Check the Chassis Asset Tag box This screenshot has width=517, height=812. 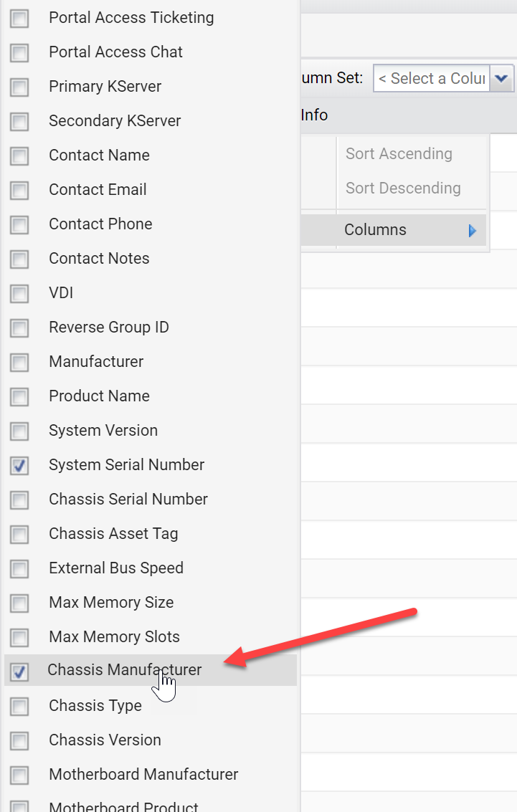[x=19, y=534]
